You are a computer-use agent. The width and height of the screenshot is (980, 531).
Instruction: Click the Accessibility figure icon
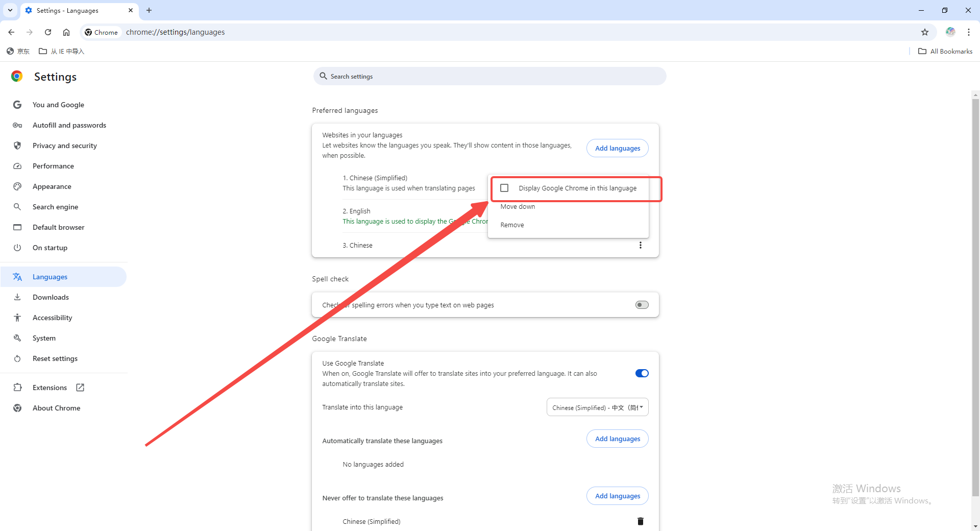17,318
